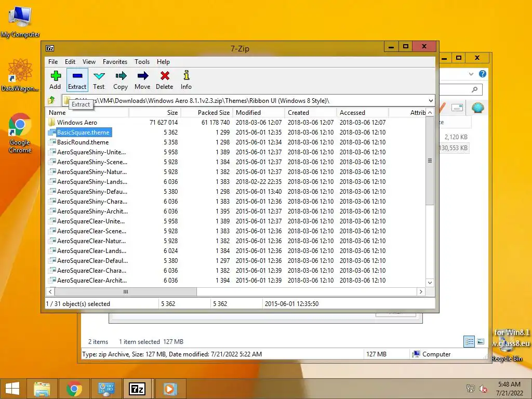This screenshot has width=532, height=399.
Task: Click the Add toolbar icon
Action: pyautogui.click(x=55, y=76)
